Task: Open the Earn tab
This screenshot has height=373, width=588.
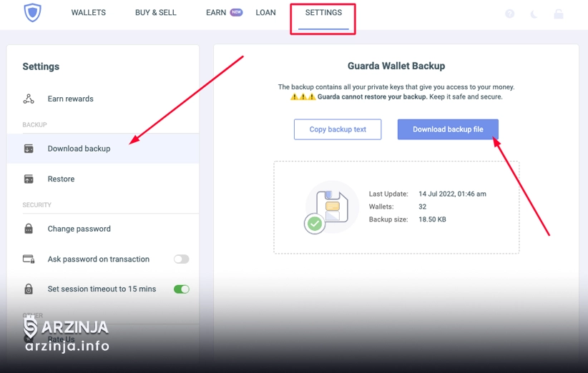Action: pos(216,13)
